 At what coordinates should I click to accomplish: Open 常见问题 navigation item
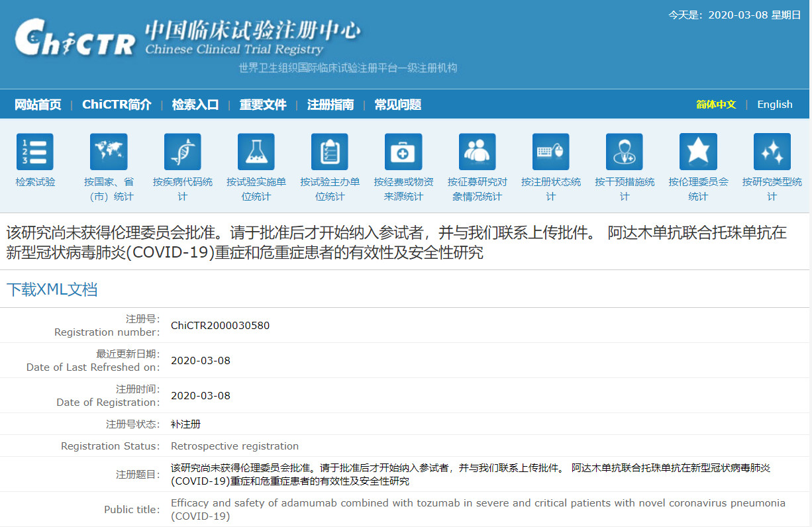[x=398, y=105]
